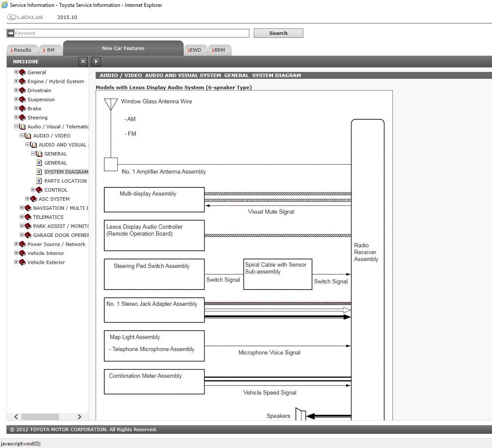Click the Suspension book icon
The width and height of the screenshot is (492, 448).
click(22, 100)
